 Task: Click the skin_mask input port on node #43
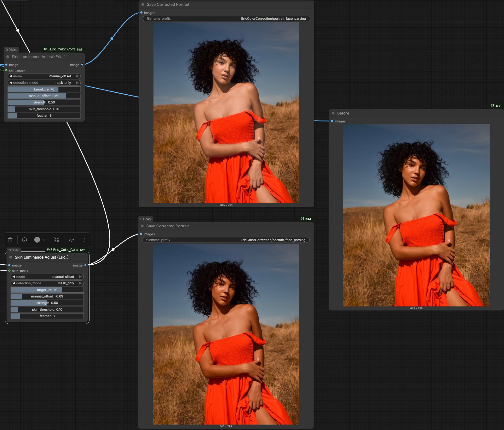click(10, 271)
